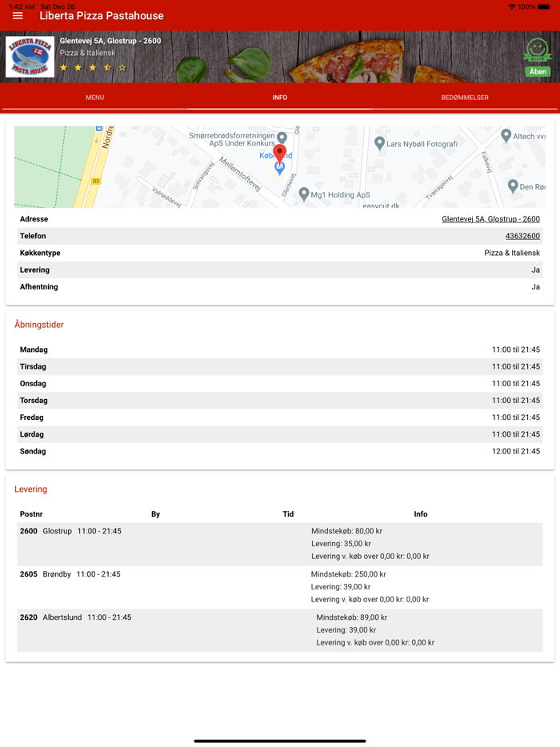Switch to the MENU tab
560x747 pixels.
click(95, 98)
